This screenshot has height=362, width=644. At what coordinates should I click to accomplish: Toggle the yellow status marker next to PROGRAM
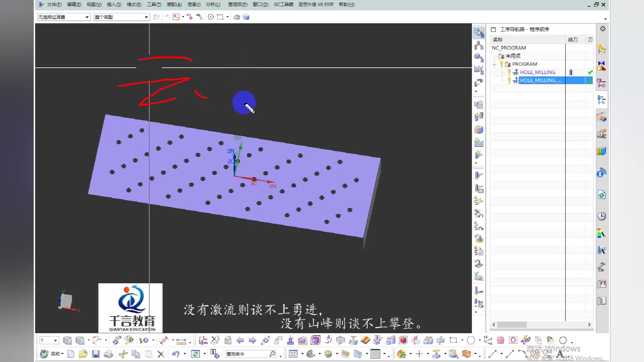(x=501, y=64)
